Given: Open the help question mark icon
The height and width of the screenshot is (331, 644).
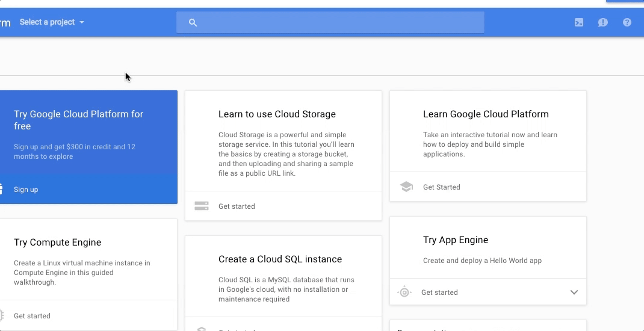Looking at the screenshot, I should click(x=627, y=22).
